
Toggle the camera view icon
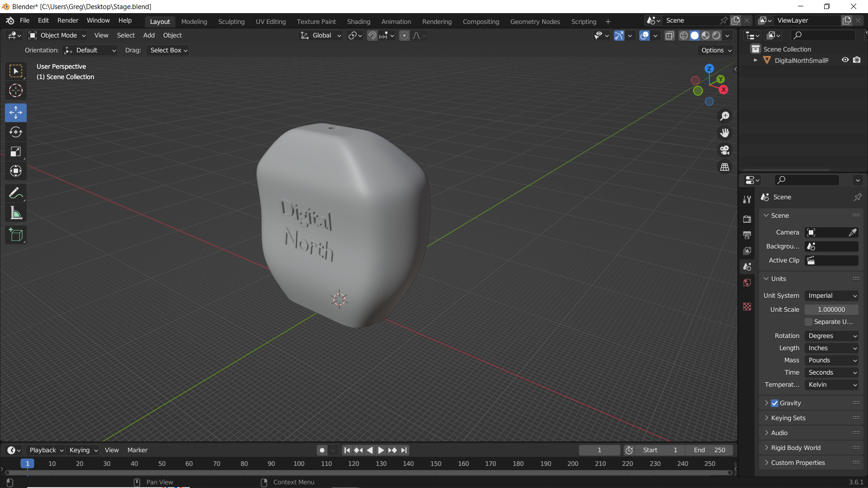tap(725, 150)
